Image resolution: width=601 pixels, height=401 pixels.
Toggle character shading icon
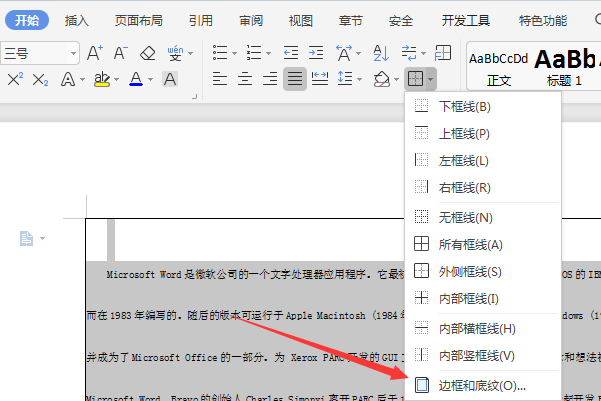pos(170,79)
